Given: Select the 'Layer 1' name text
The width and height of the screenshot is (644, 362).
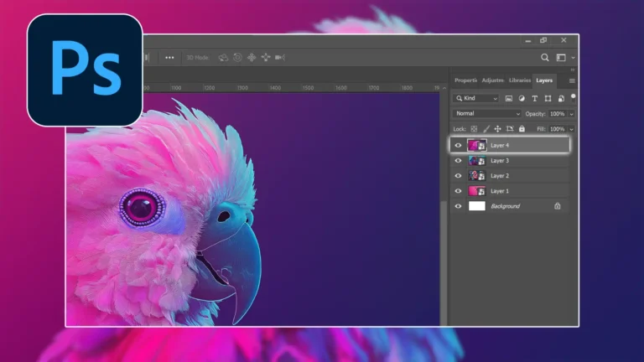Looking at the screenshot, I should (500, 191).
